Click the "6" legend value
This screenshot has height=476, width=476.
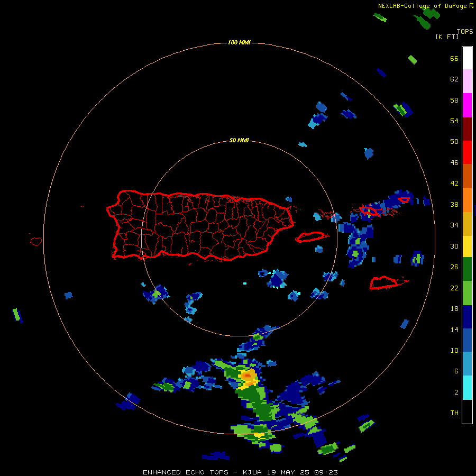pyautogui.click(x=456, y=371)
